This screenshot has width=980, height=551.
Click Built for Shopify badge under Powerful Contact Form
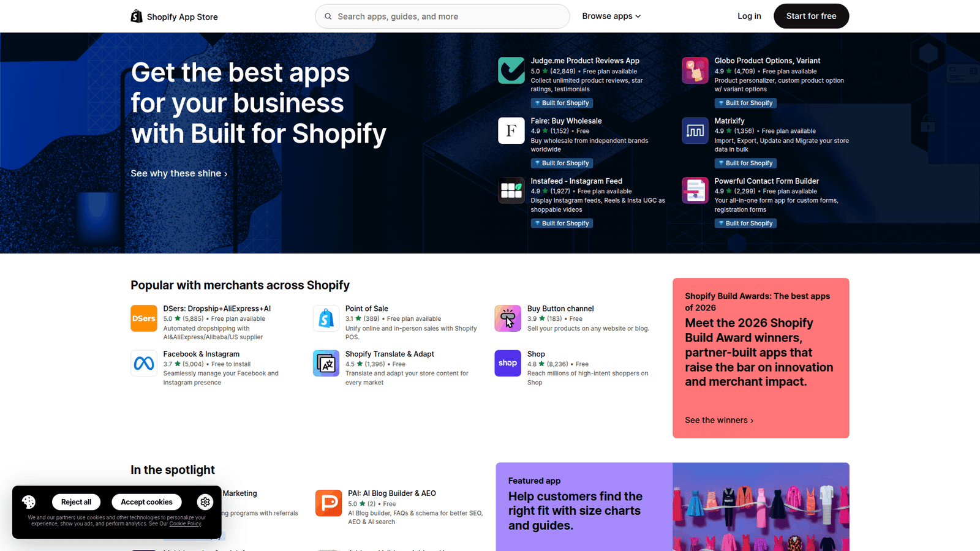coord(745,223)
